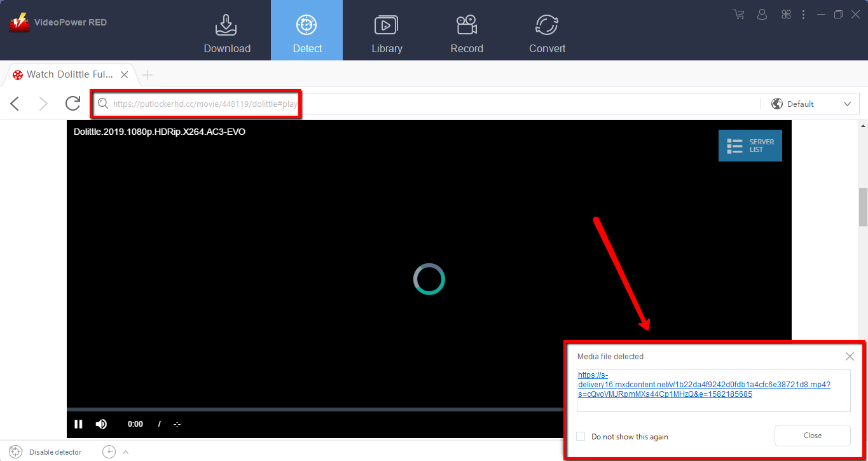
Task: Open the SERVER LIST panel
Action: (x=750, y=146)
